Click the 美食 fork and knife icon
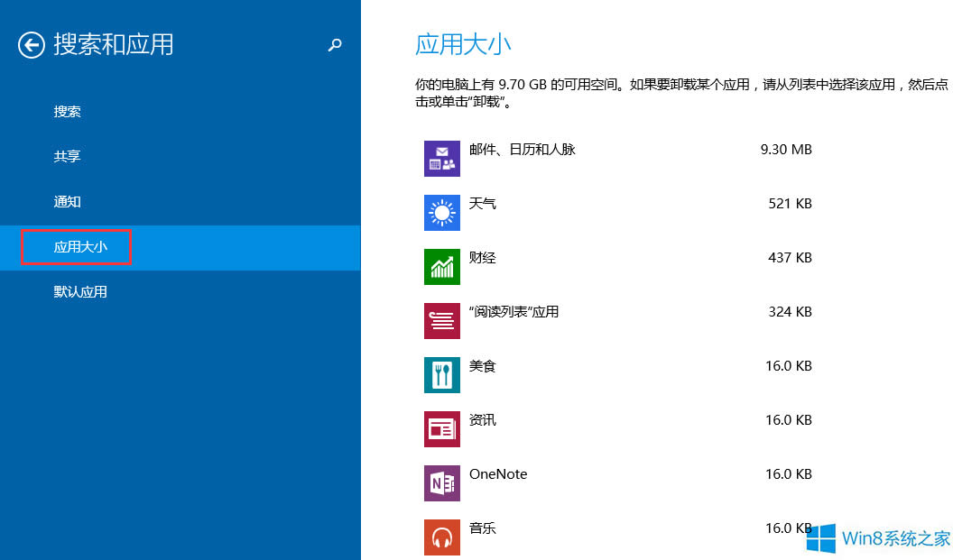Viewport: 953px width, 560px height. coord(441,374)
